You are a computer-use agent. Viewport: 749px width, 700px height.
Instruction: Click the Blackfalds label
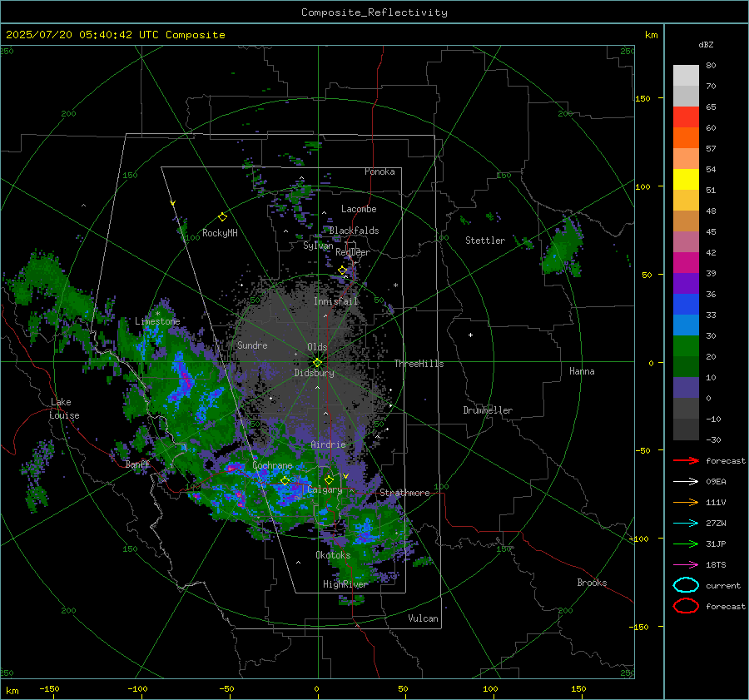coord(354,231)
